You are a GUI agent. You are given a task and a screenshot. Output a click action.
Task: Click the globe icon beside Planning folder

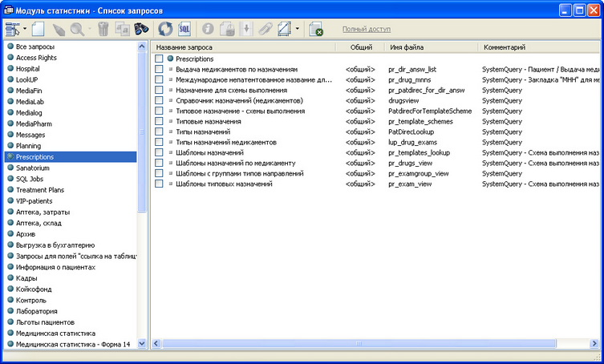coord(10,146)
